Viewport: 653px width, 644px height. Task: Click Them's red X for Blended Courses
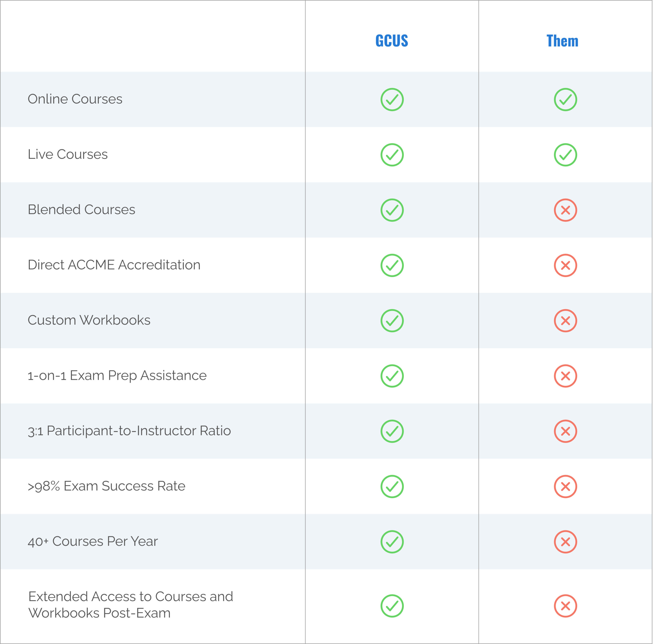[566, 210]
